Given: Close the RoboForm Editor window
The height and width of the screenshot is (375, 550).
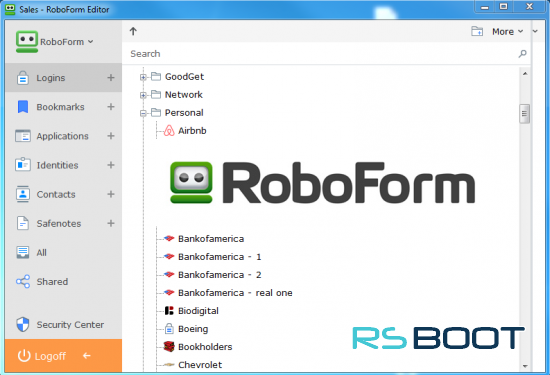Looking at the screenshot, I should point(530,7).
